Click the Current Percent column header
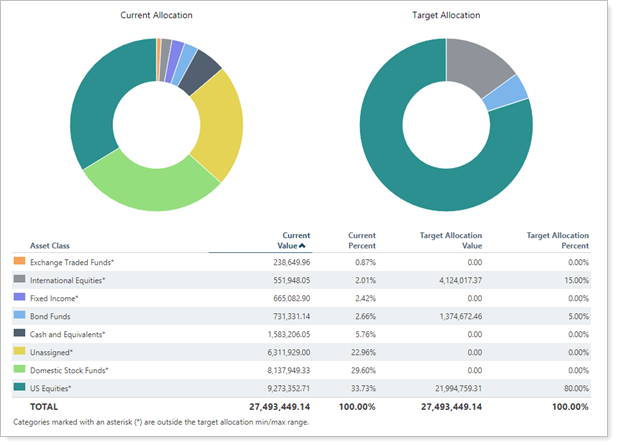 coord(355,240)
